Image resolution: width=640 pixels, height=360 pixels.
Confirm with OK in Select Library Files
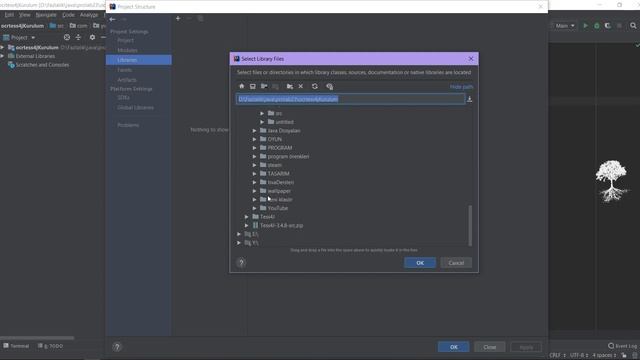tap(420, 263)
